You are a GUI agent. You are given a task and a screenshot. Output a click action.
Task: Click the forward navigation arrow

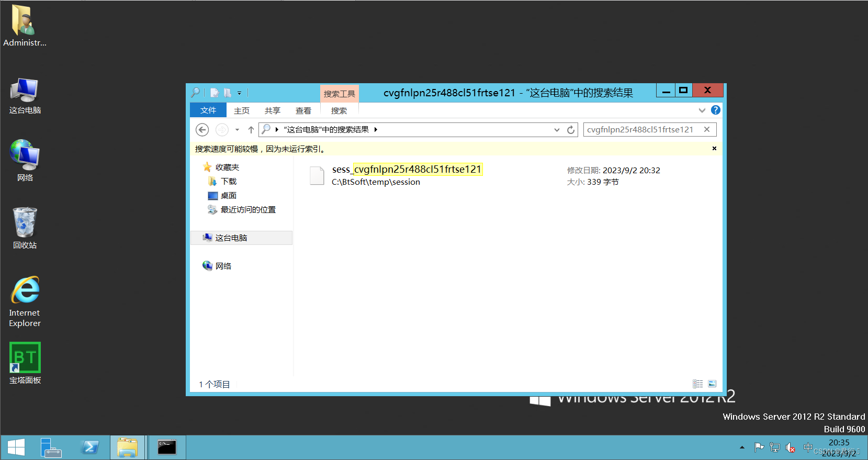tap(222, 129)
